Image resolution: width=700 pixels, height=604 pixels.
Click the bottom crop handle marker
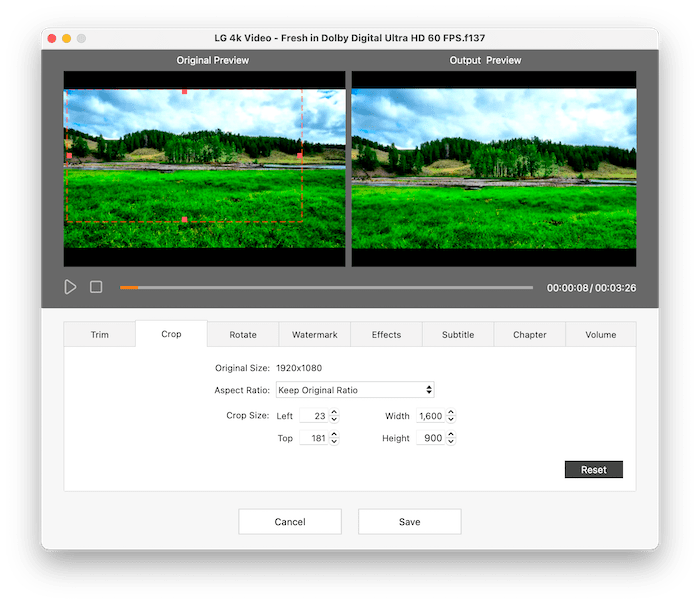[184, 219]
